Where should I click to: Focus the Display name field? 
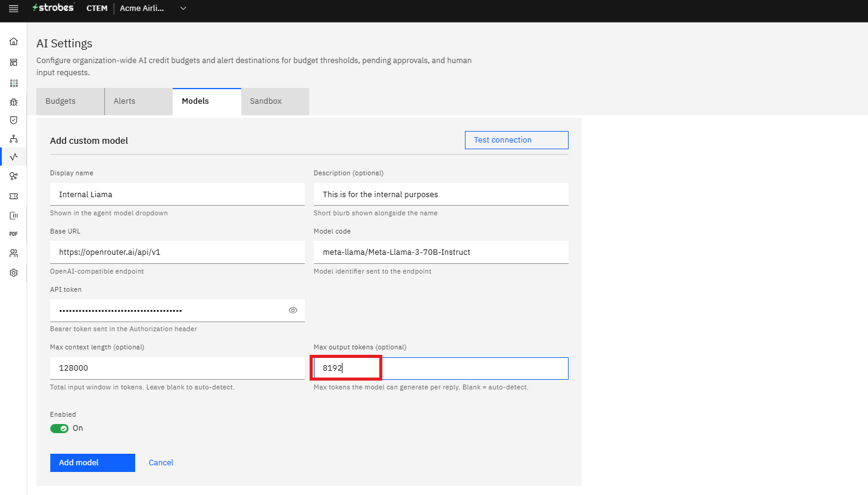[x=178, y=194]
